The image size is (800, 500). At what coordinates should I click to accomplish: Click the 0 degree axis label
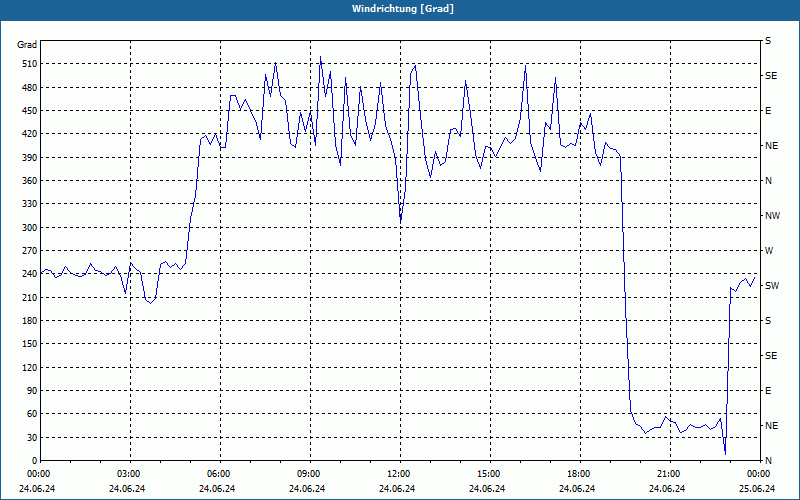(x=33, y=461)
